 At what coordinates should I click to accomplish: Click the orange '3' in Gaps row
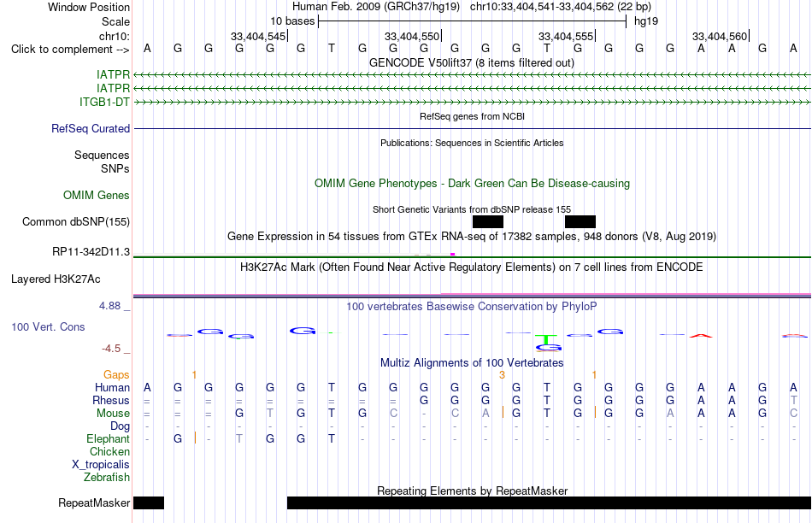(502, 375)
